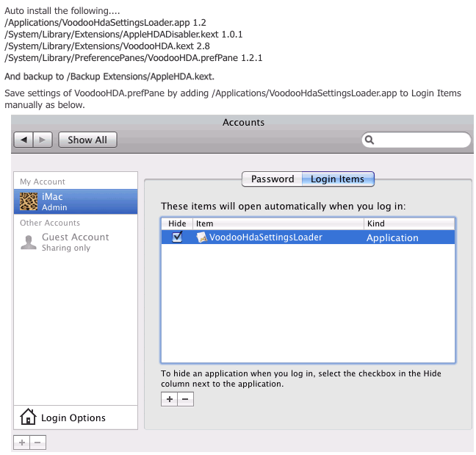Click the VoodooHdaSettingsLoader app icon
This screenshot has width=476, height=455.
pyautogui.click(x=201, y=237)
